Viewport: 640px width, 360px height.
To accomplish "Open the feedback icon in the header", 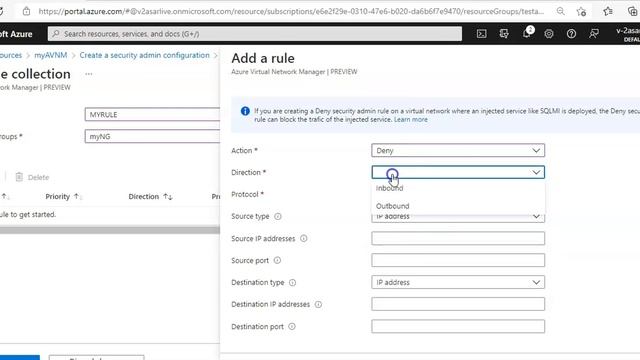I will point(594,34).
